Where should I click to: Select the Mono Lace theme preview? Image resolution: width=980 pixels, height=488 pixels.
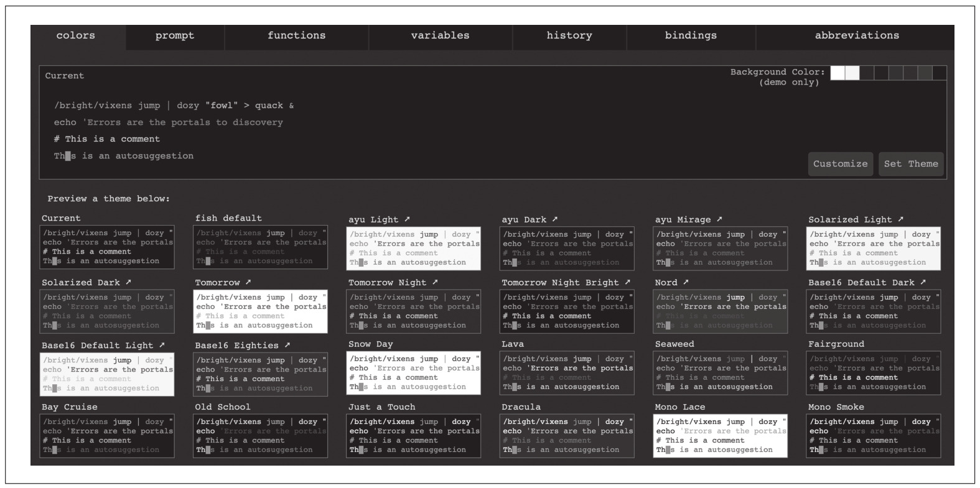point(720,435)
